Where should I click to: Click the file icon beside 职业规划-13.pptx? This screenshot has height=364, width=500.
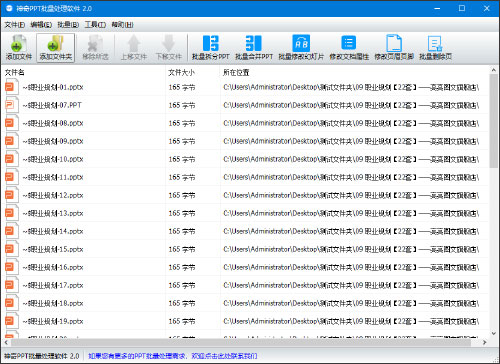[x=11, y=213]
